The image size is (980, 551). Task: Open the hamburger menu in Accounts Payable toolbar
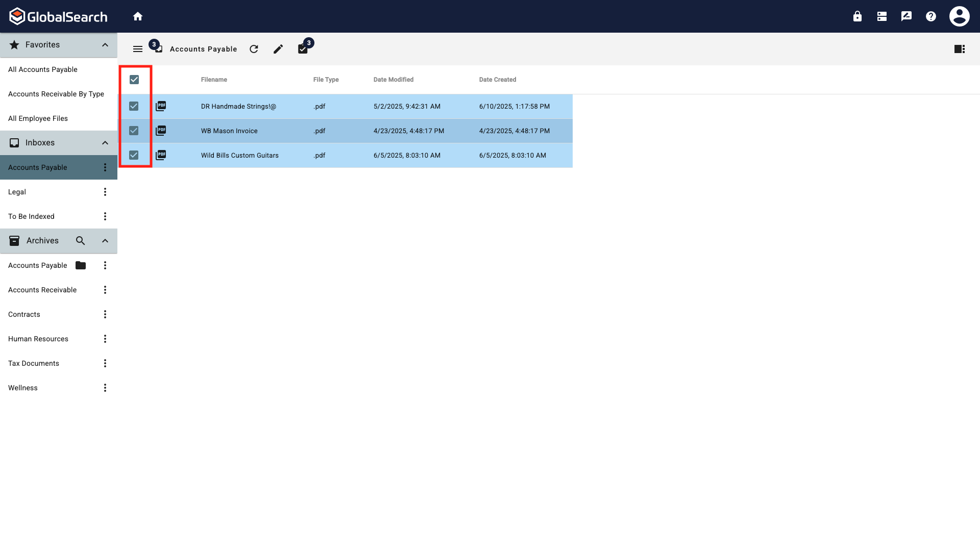[137, 49]
